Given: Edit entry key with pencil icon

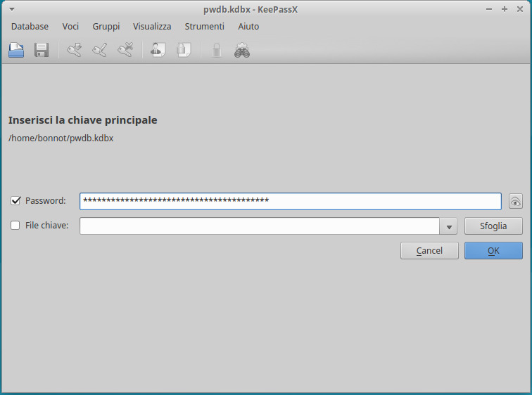Looking at the screenshot, I should click(100, 50).
